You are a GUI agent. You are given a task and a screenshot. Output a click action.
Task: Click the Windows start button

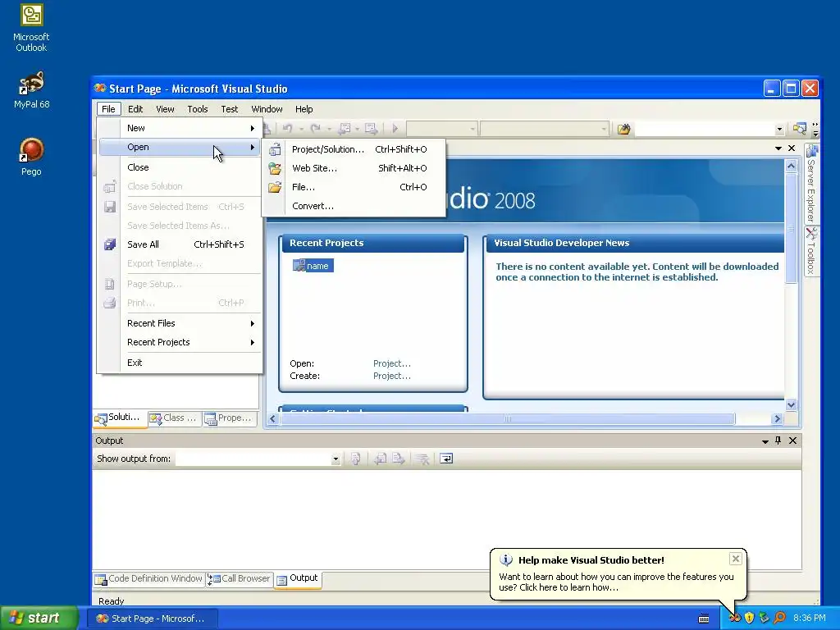click(x=39, y=619)
